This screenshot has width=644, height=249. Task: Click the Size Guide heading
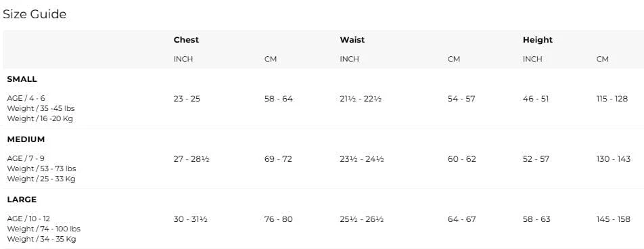coord(34,14)
